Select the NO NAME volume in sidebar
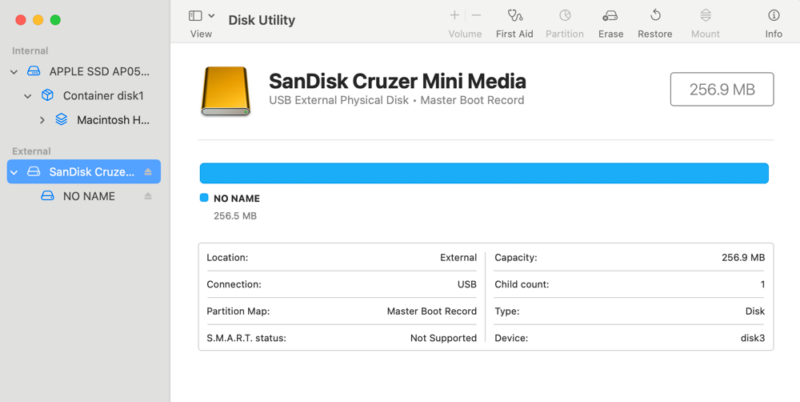 (x=84, y=196)
